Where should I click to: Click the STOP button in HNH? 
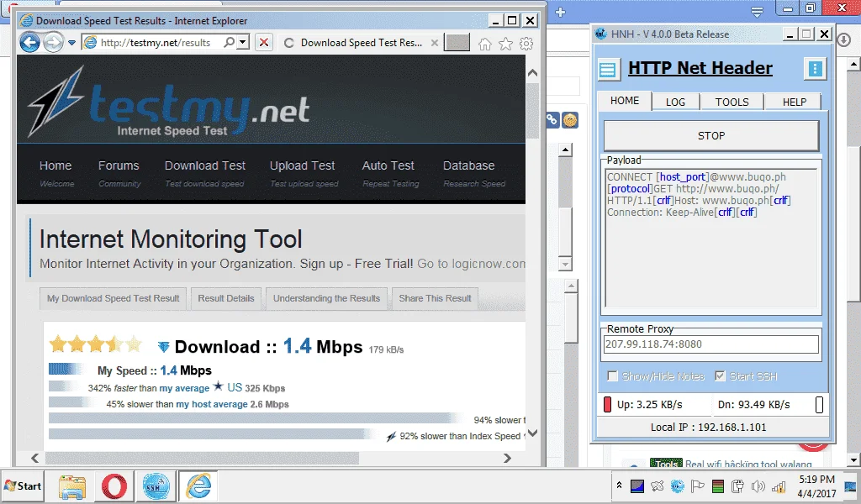[x=711, y=135]
